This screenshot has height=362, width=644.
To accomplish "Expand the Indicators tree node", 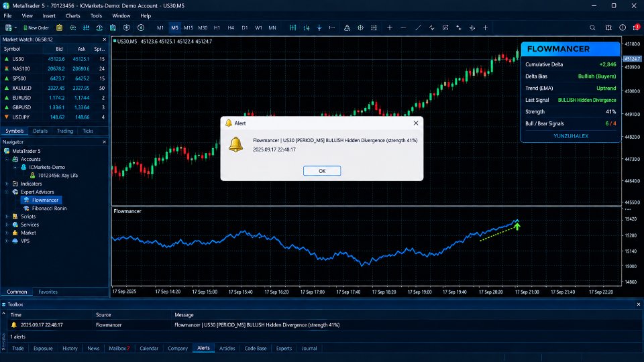I will 7,184.
